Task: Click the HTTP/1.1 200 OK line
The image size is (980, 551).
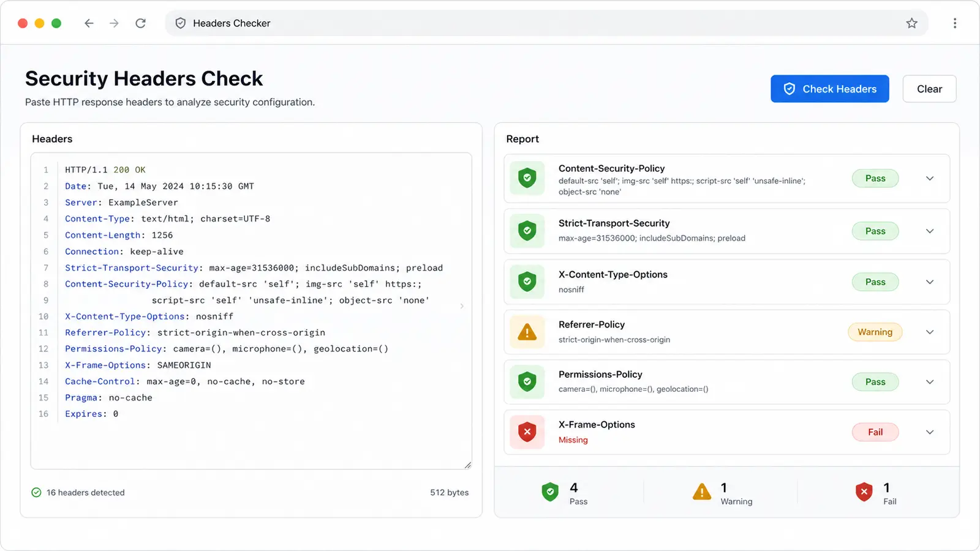Action: pos(105,170)
